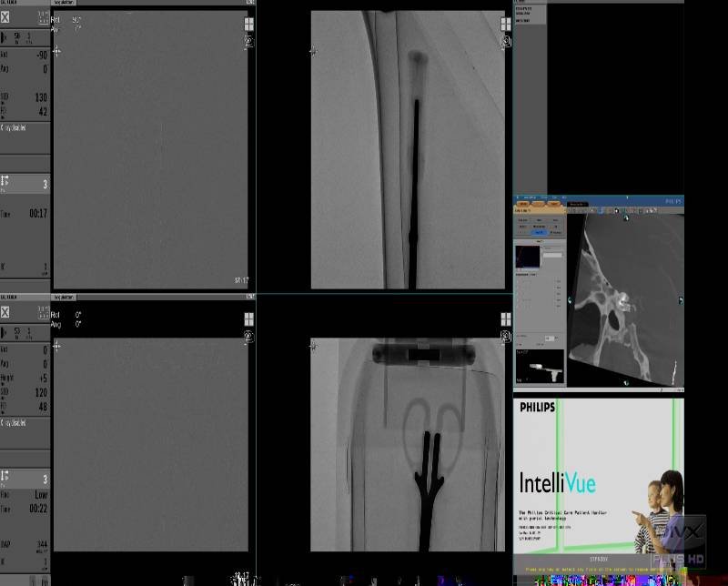Click the grid layout icon in the frontal live pane

tap(248, 319)
